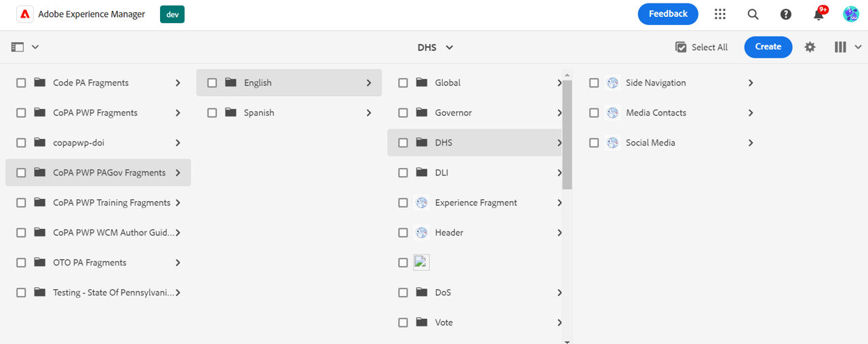This screenshot has height=344, width=868.
Task: Click the Create button
Action: coord(768,47)
